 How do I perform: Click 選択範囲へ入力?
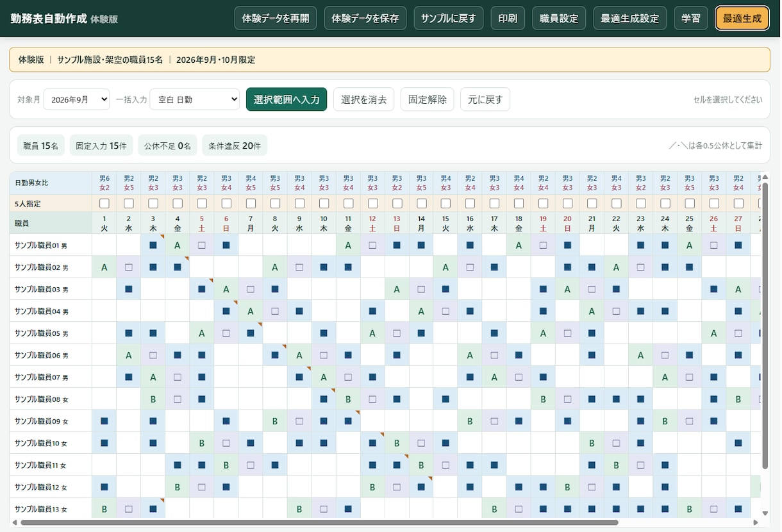287,99
